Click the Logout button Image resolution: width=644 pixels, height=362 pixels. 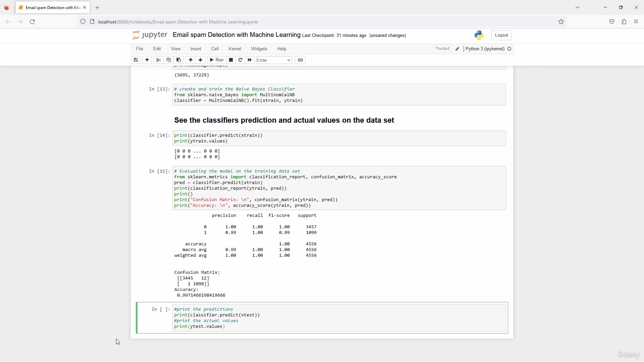coord(501,35)
